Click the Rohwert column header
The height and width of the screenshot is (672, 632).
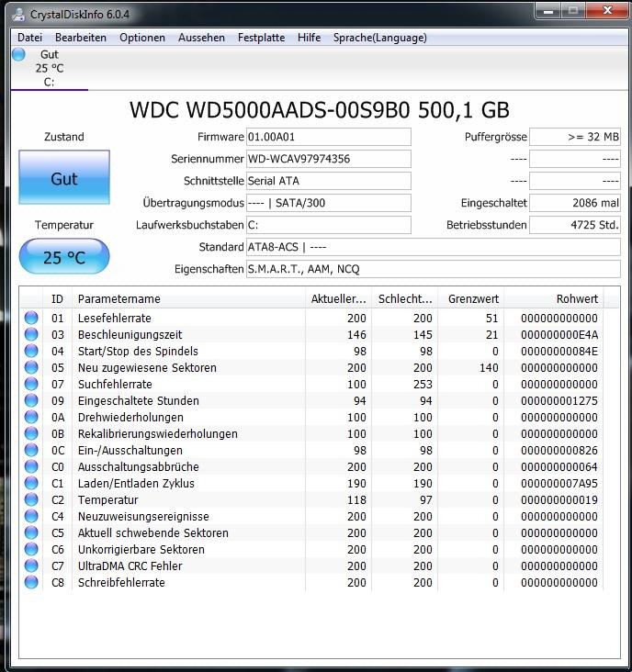coord(554,298)
